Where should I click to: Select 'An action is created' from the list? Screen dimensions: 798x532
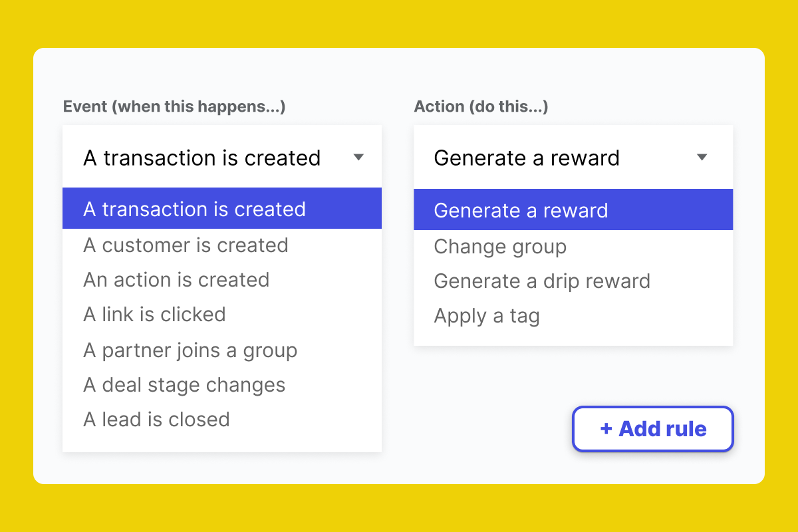pos(176,279)
